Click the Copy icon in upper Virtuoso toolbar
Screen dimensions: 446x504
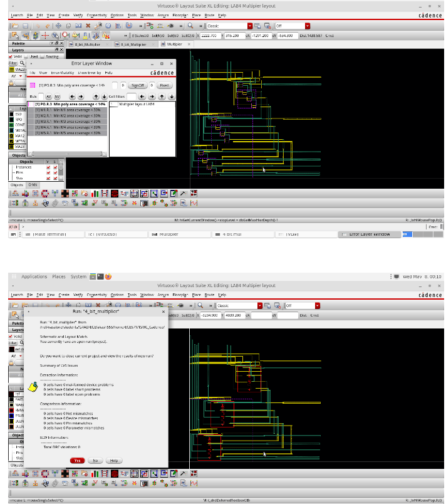click(x=68, y=26)
